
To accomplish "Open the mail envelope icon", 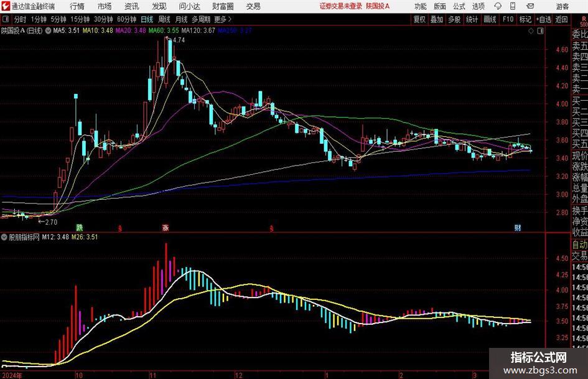I will click(x=530, y=6).
